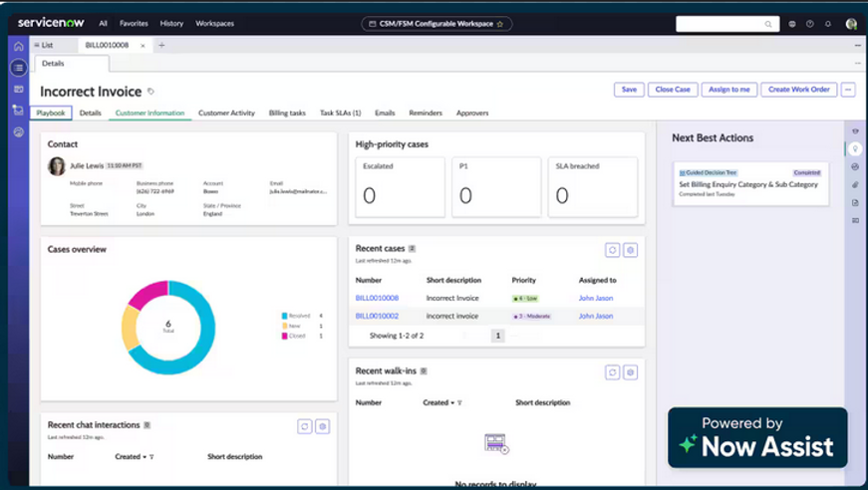
Task: Switch to the Playbook tab
Action: pos(51,113)
